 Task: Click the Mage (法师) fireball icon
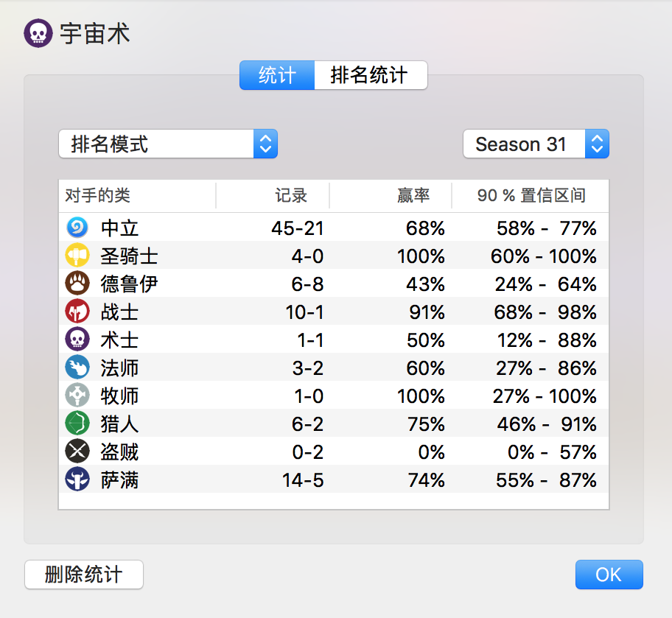tap(77, 368)
